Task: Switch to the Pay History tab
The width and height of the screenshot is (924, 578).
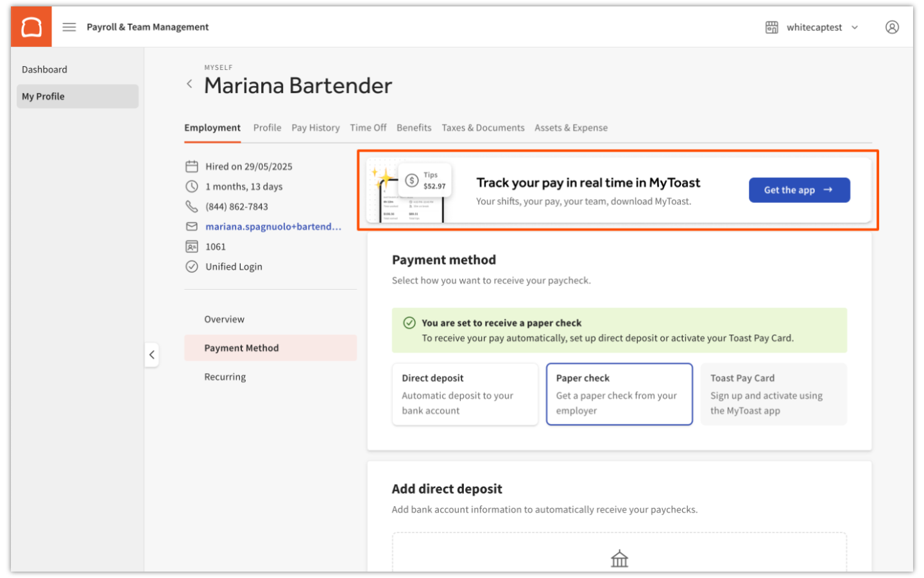Action: pos(315,127)
